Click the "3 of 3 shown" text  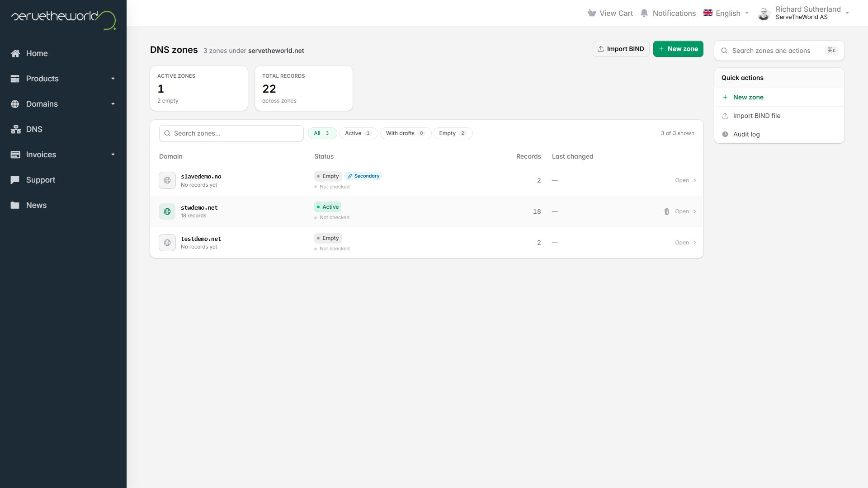(x=678, y=133)
